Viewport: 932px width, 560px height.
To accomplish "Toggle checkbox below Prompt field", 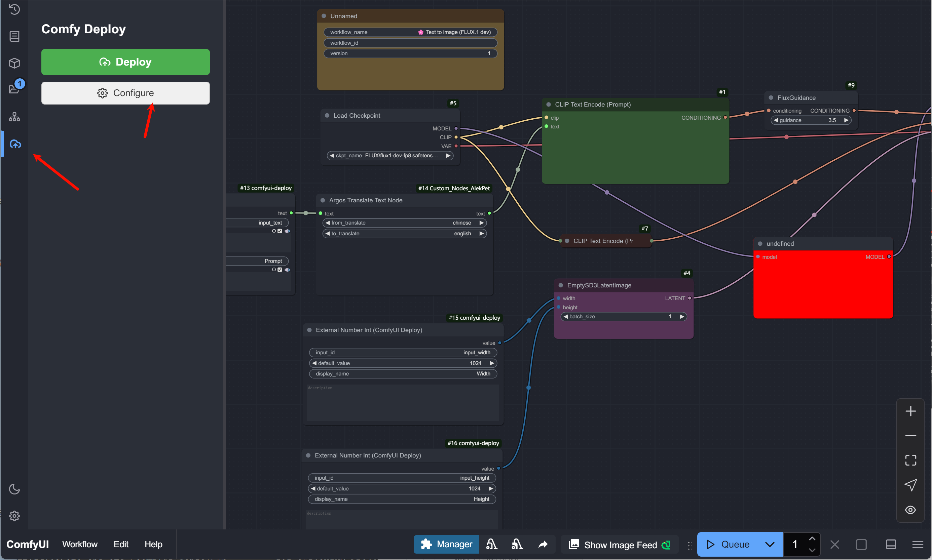I will (x=280, y=270).
